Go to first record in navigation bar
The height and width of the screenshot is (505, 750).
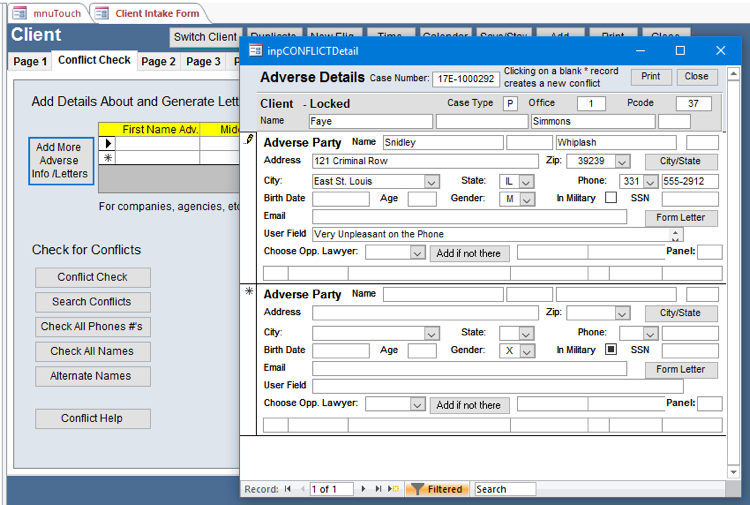288,489
